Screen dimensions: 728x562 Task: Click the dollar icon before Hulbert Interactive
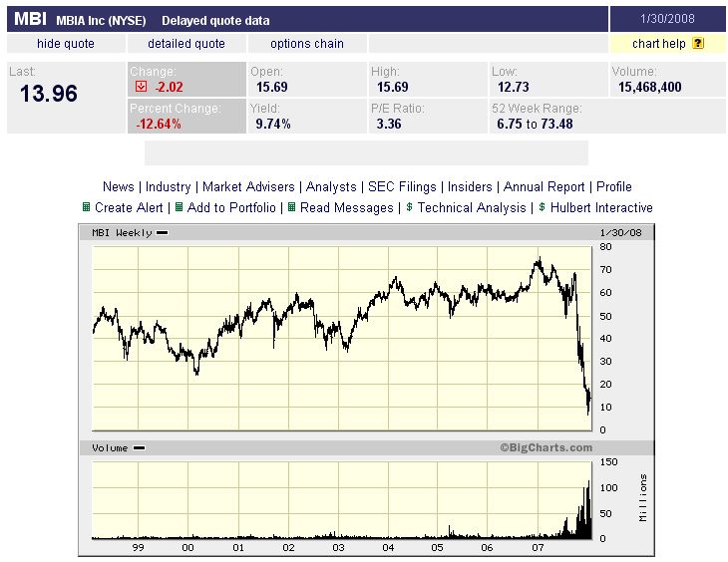[x=542, y=208]
